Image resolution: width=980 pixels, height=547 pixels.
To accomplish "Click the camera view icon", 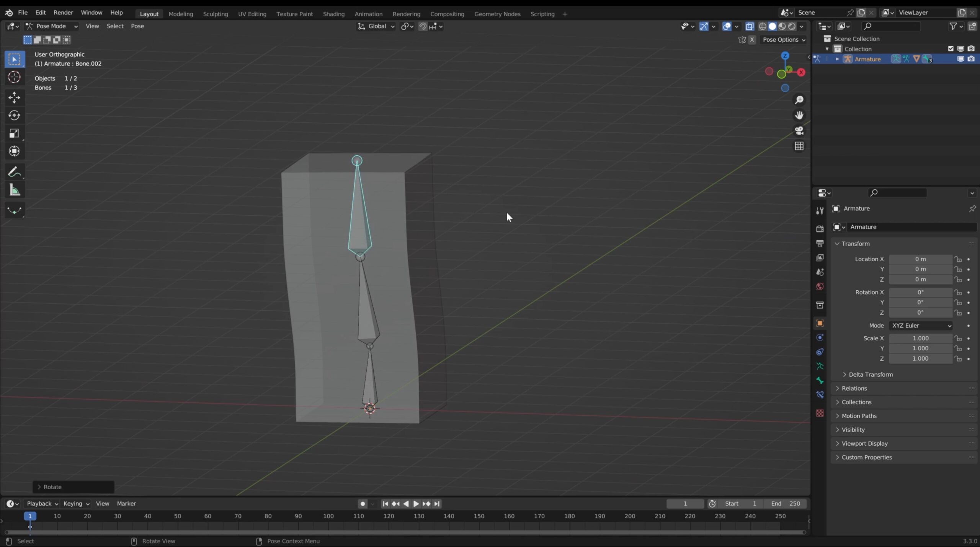I will [x=799, y=131].
